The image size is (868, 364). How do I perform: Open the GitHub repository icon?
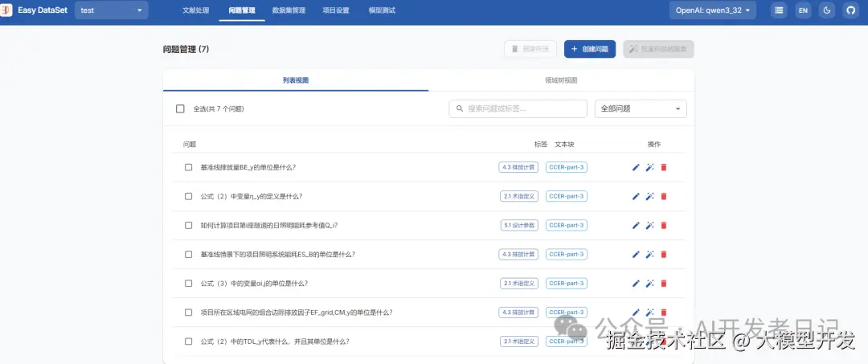click(851, 10)
